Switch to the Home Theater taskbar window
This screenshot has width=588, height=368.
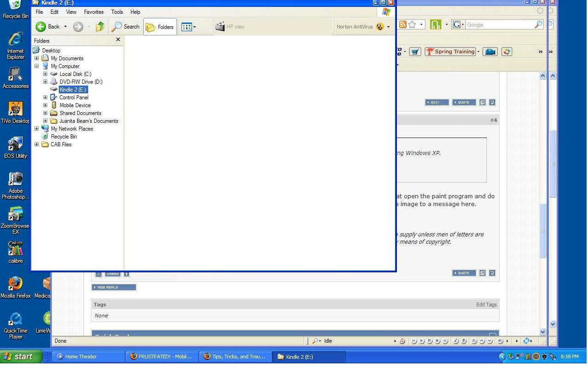tap(89, 356)
